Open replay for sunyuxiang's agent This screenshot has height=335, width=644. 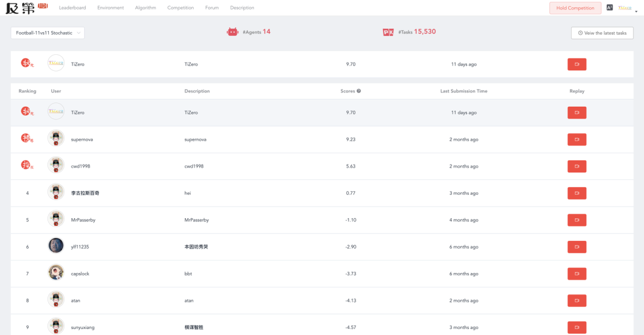click(577, 327)
